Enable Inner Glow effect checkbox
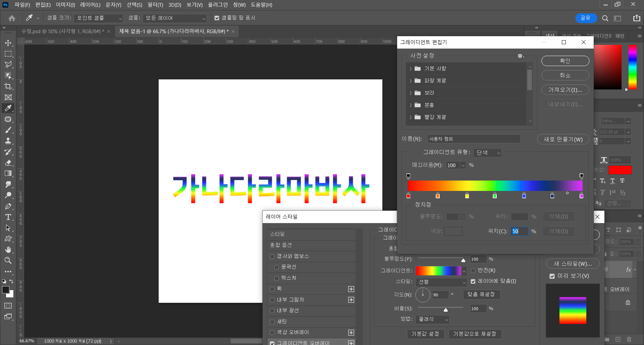 click(x=272, y=311)
